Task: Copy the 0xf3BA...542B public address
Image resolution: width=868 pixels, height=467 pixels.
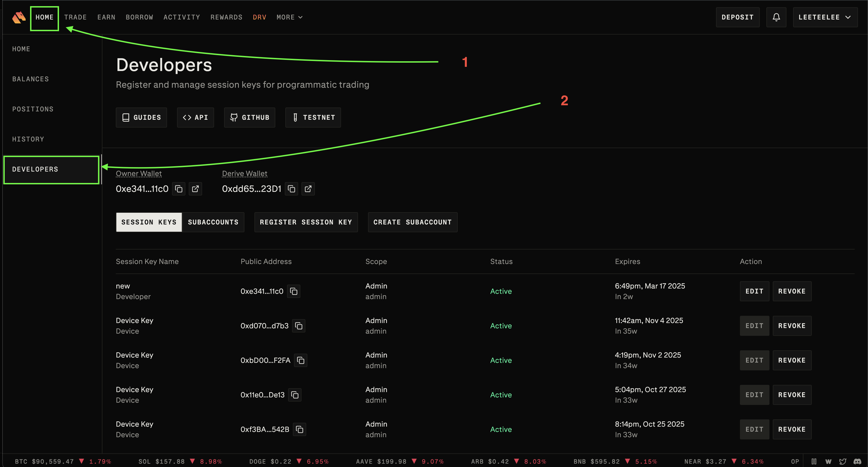Action: tap(299, 429)
